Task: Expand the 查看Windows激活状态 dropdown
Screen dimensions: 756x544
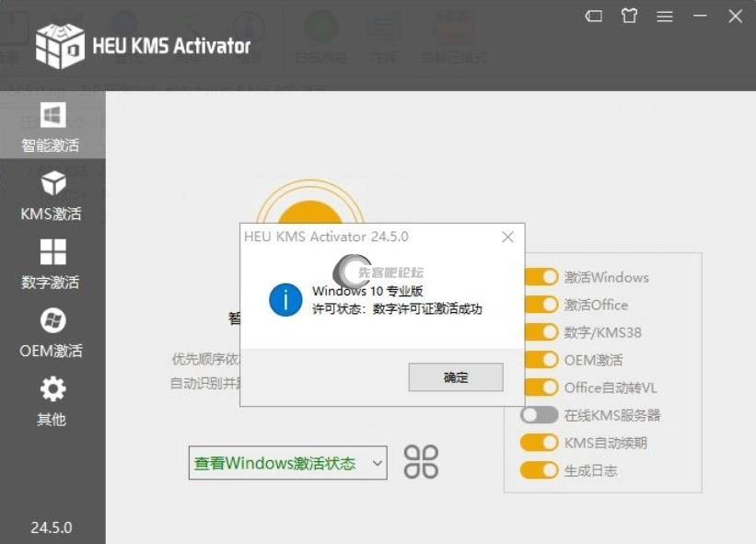Action: click(287, 463)
